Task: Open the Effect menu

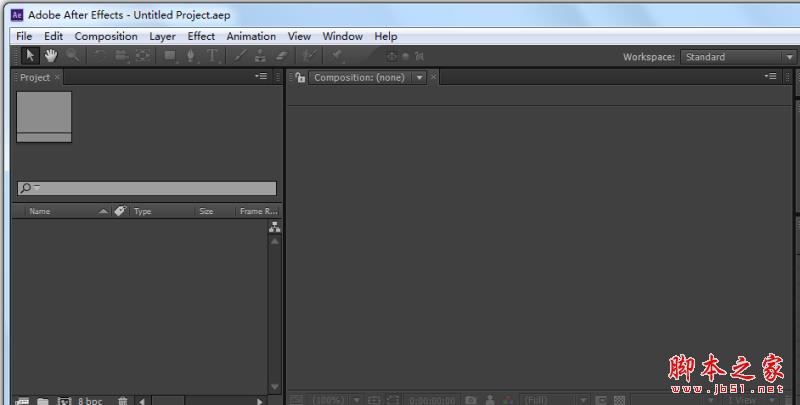Action: (201, 36)
